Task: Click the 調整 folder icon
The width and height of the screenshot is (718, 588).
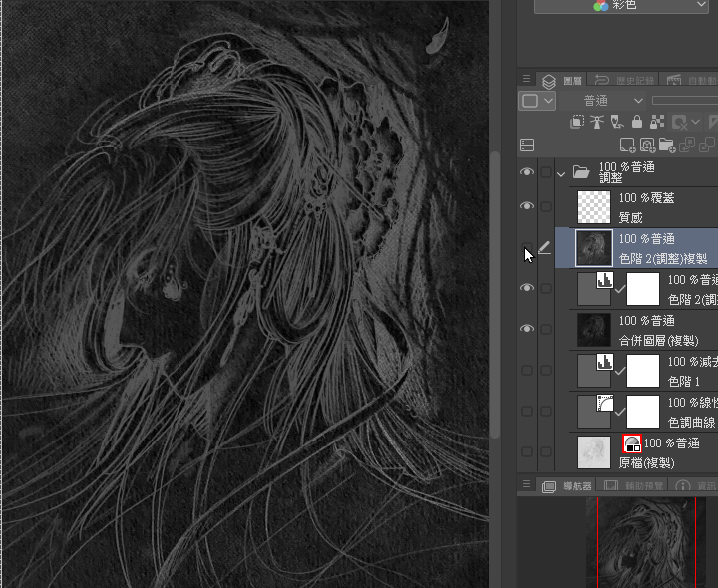Action: [x=581, y=172]
